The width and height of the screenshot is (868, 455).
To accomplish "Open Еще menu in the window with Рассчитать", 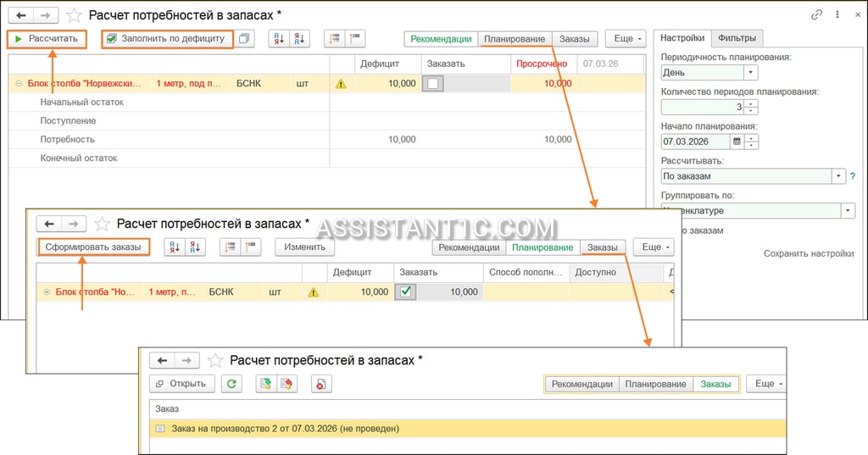I will tap(626, 39).
